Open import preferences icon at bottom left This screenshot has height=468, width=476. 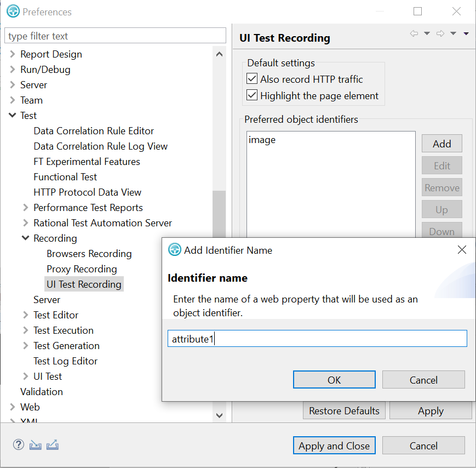pos(35,444)
